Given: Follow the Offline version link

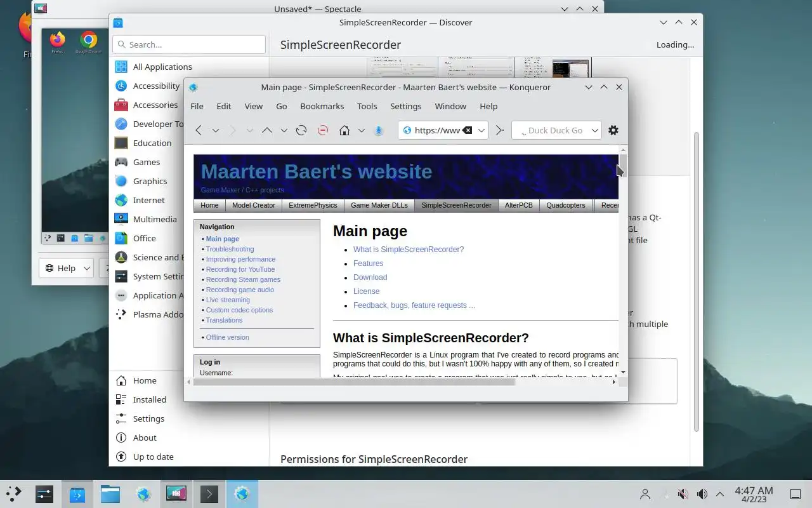Looking at the screenshot, I should tap(227, 337).
